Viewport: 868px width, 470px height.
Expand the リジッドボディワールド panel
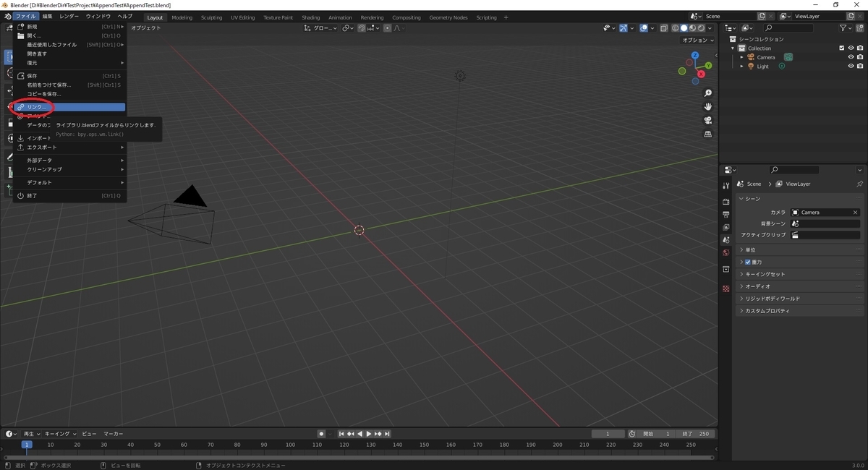(800, 299)
